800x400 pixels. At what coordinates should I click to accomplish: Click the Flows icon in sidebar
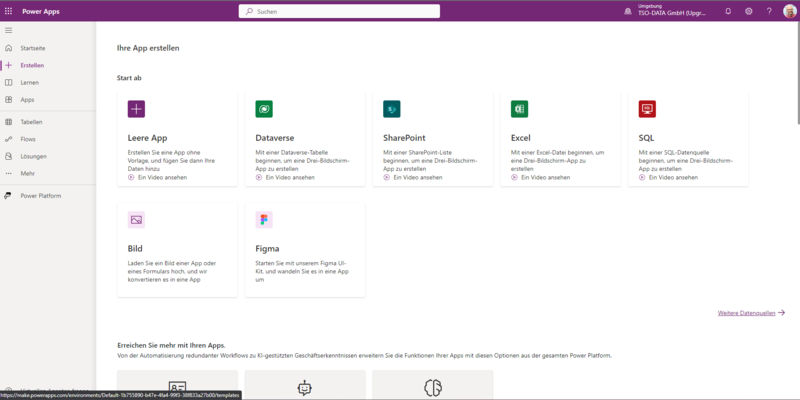(8, 139)
